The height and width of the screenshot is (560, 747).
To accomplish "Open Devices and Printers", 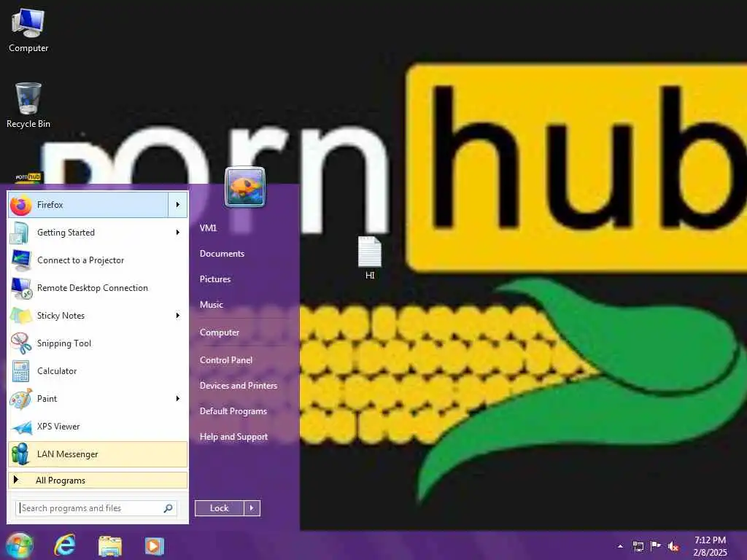I will click(239, 386).
